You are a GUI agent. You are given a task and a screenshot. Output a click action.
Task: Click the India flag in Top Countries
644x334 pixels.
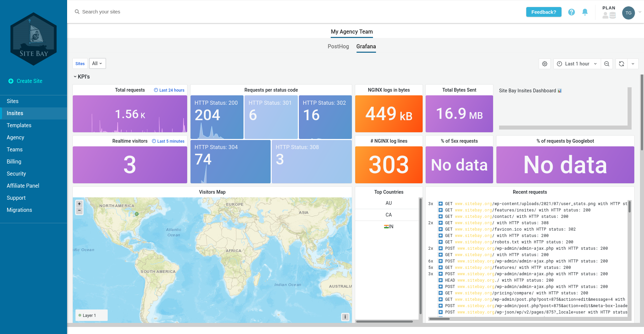pos(386,227)
